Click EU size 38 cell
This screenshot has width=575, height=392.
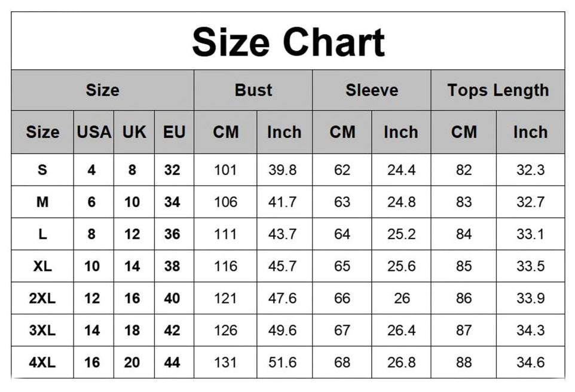click(172, 267)
